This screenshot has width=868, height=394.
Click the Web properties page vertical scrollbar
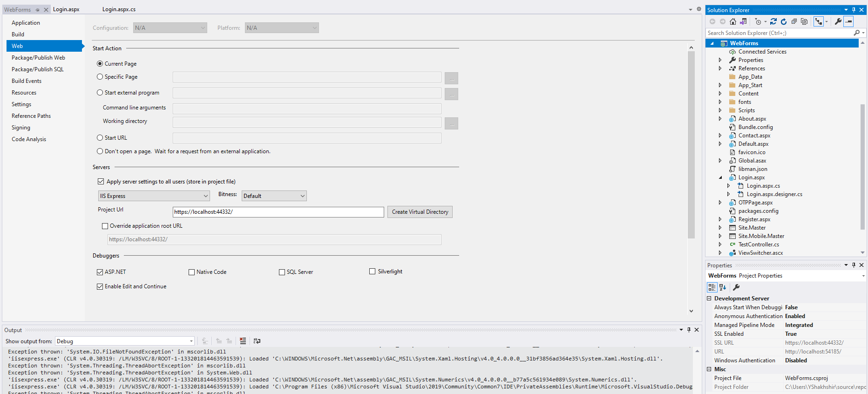pos(691,144)
